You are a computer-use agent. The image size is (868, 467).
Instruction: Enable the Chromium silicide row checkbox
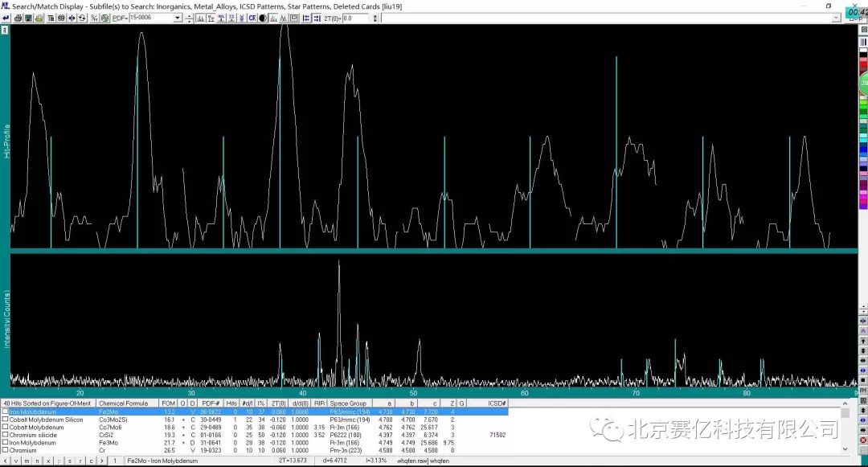point(6,435)
